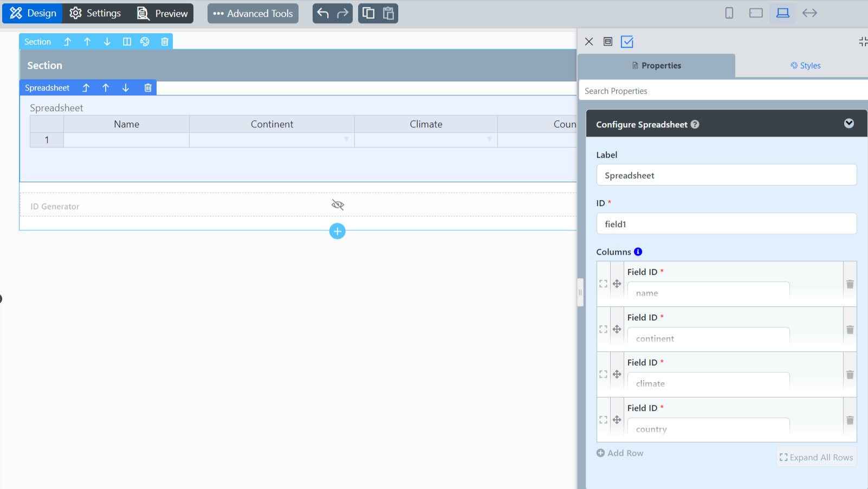Collapse the Configure Spreadsheet section
This screenshot has width=868, height=489.
tap(848, 124)
